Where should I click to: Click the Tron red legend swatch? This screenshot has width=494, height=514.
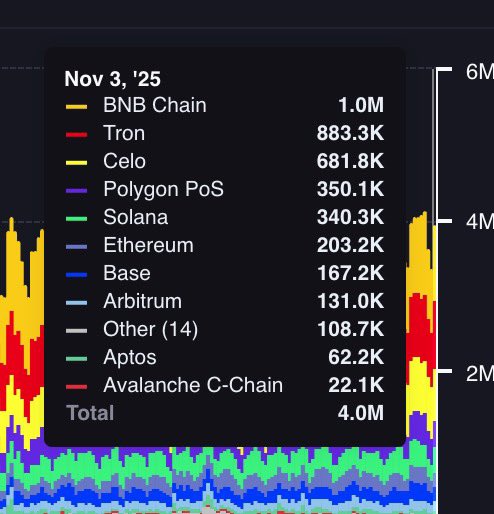(77, 135)
